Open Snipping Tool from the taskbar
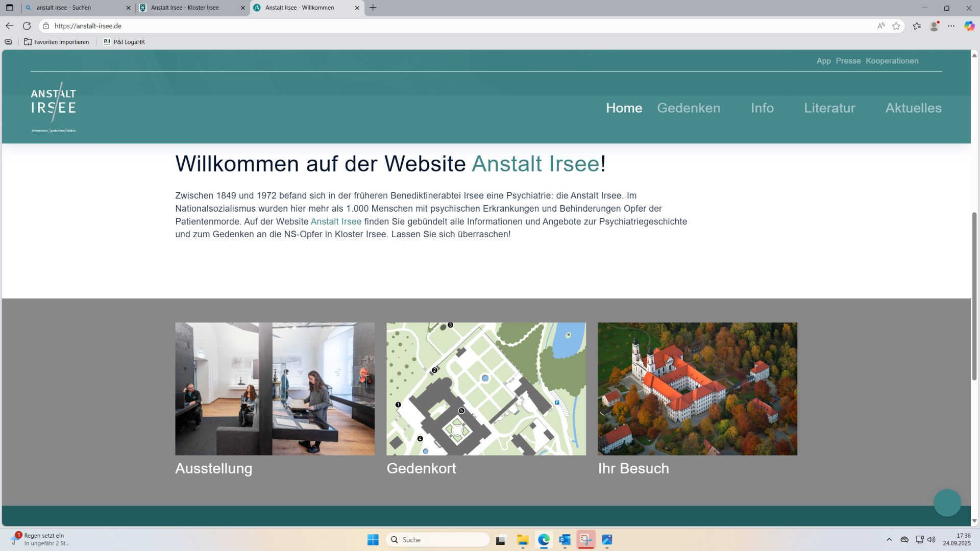Screen dimensions: 980x551 click(586, 540)
